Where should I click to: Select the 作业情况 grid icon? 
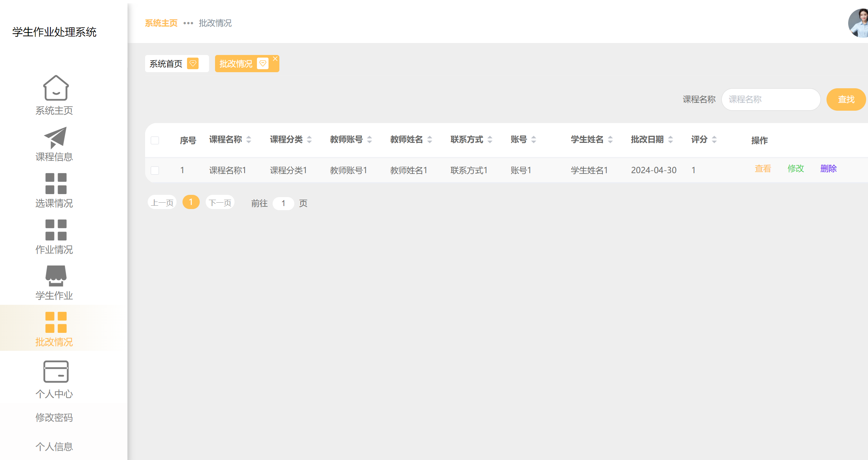56,230
